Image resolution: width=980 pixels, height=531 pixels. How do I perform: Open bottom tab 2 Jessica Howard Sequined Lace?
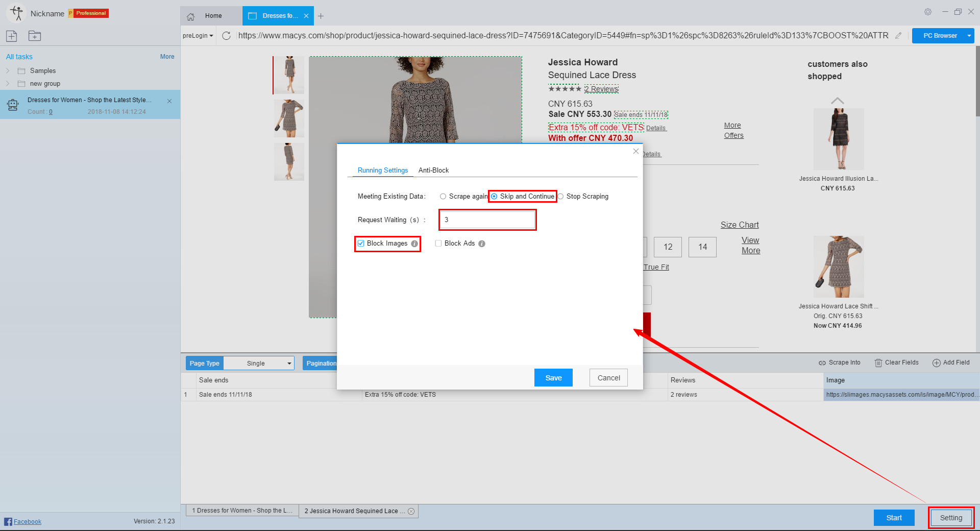358,511
